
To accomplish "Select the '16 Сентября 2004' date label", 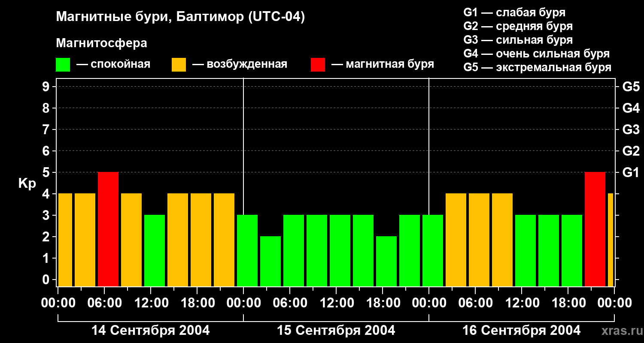I will (521, 331).
